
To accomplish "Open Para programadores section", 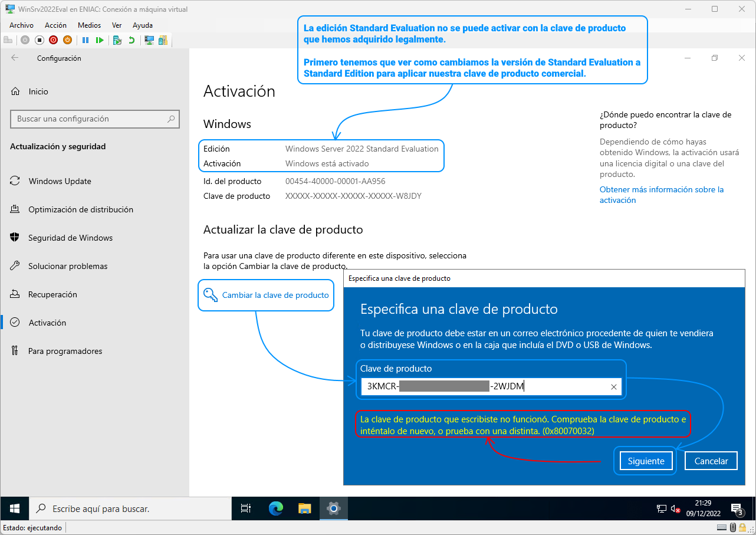I will pos(94,351).
